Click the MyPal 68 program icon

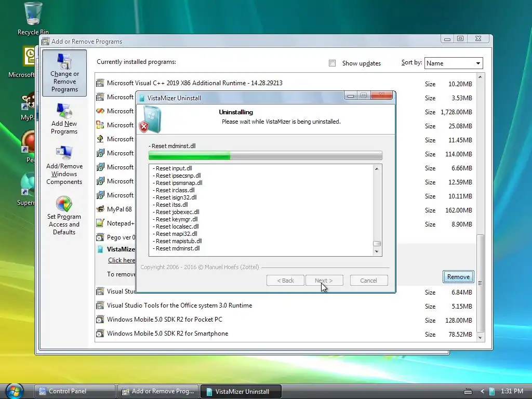tap(100, 209)
